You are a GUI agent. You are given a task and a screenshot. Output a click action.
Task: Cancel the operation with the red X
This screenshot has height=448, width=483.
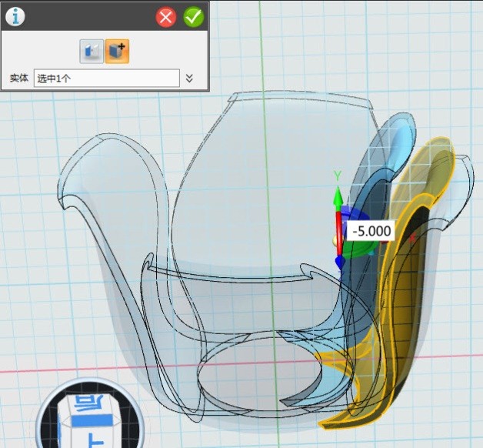[166, 17]
